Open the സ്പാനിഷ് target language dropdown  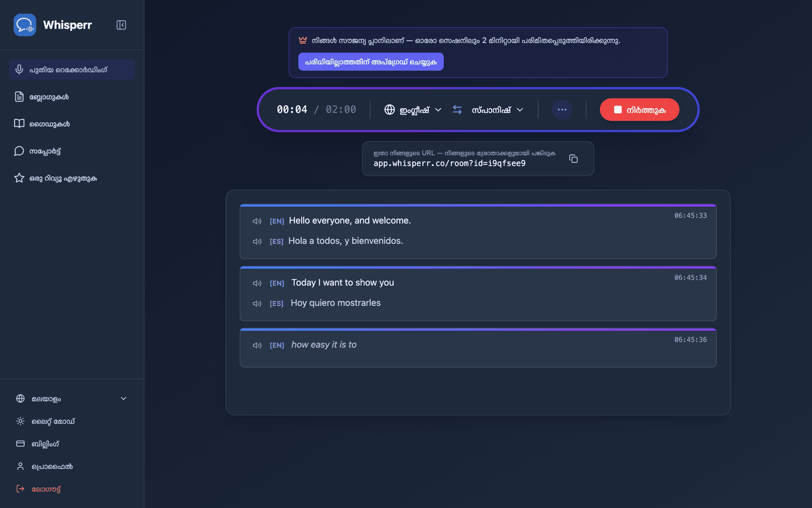click(x=497, y=110)
